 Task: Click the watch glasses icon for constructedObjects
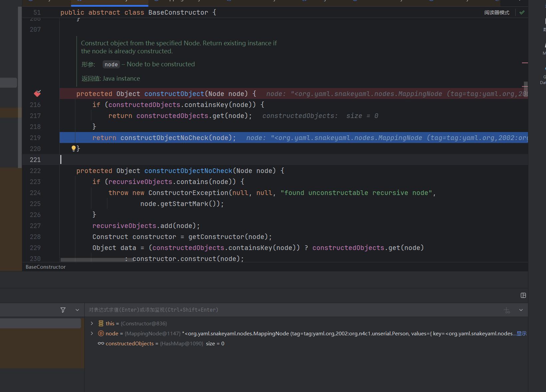(x=101, y=343)
